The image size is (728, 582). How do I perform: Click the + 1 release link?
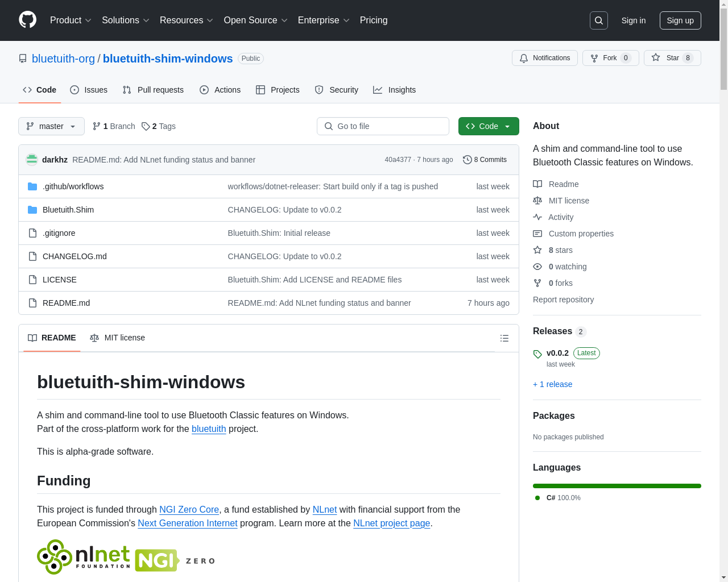click(553, 384)
